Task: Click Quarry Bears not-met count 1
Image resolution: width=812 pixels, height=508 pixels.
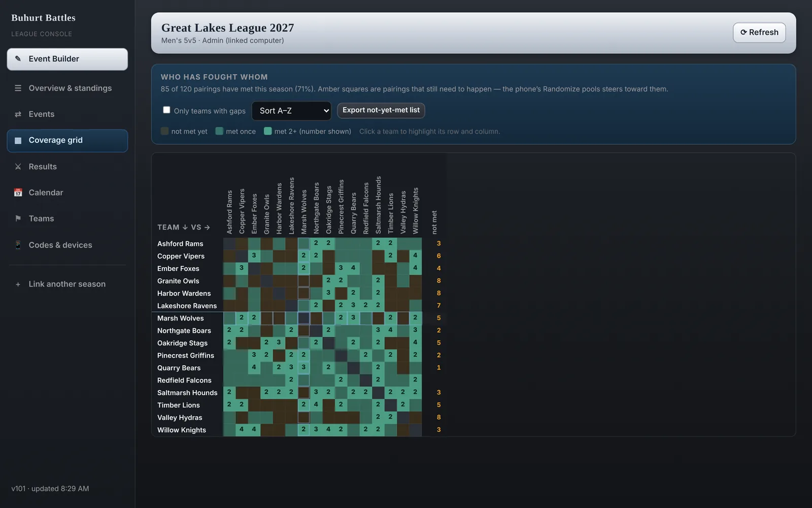Action: click(x=438, y=368)
